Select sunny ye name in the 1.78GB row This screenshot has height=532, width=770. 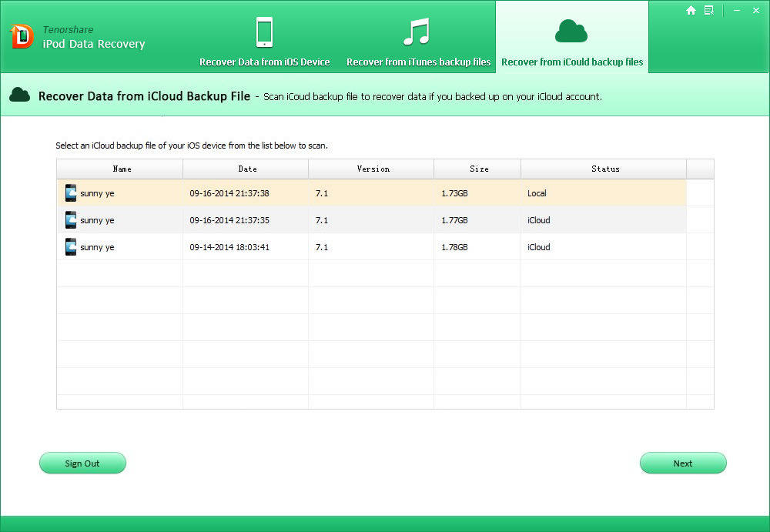97,248
